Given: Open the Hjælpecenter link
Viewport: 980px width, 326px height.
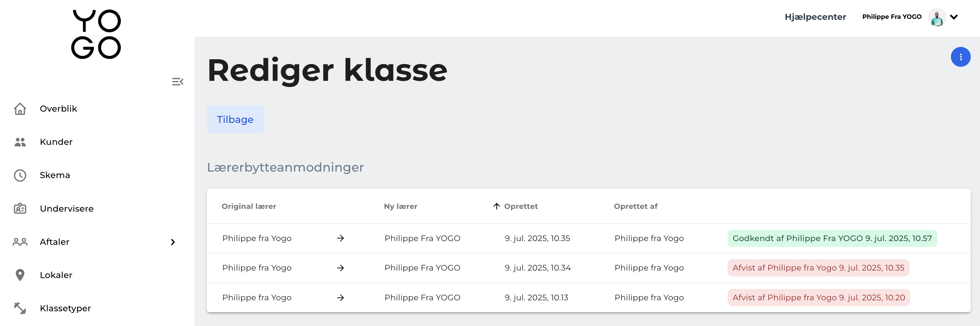Looking at the screenshot, I should point(815,17).
